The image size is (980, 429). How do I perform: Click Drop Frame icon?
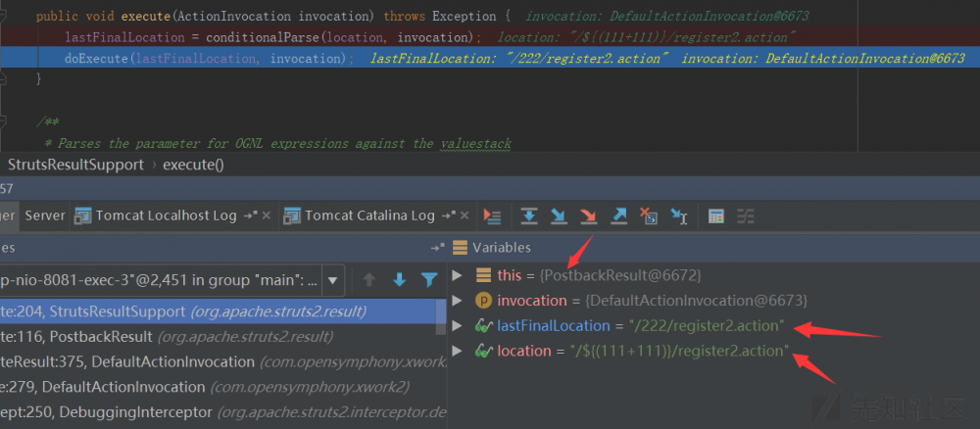tap(648, 215)
